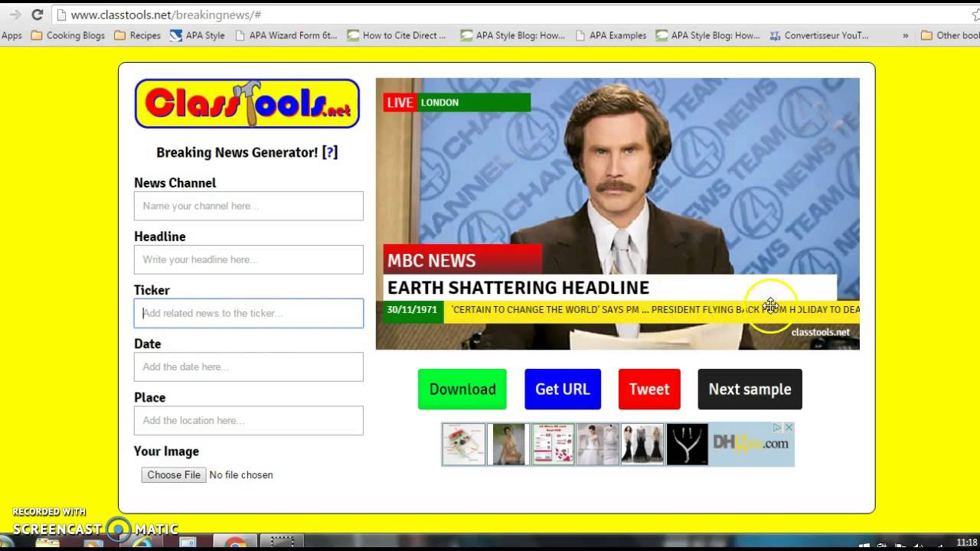Click the green Download button
Image resolution: width=980 pixels, height=551 pixels.
[462, 389]
